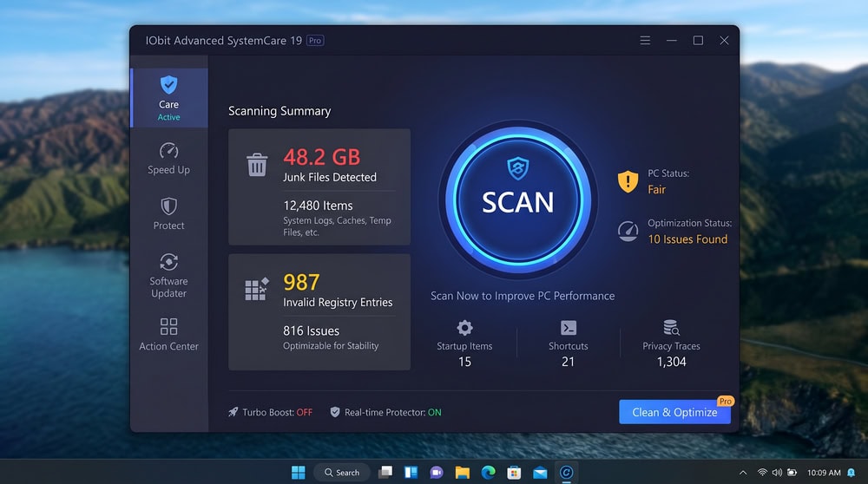Click the volume speaker tray icon
The width and height of the screenshot is (868, 484).
(x=777, y=473)
